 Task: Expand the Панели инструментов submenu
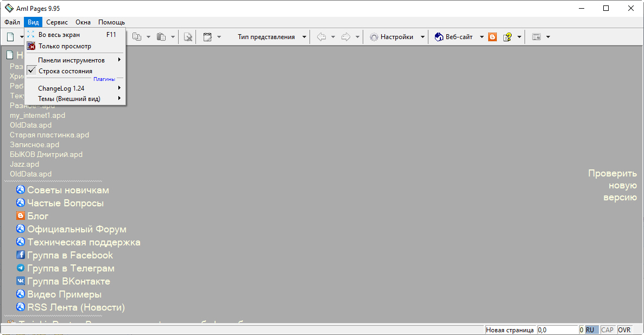click(75, 60)
